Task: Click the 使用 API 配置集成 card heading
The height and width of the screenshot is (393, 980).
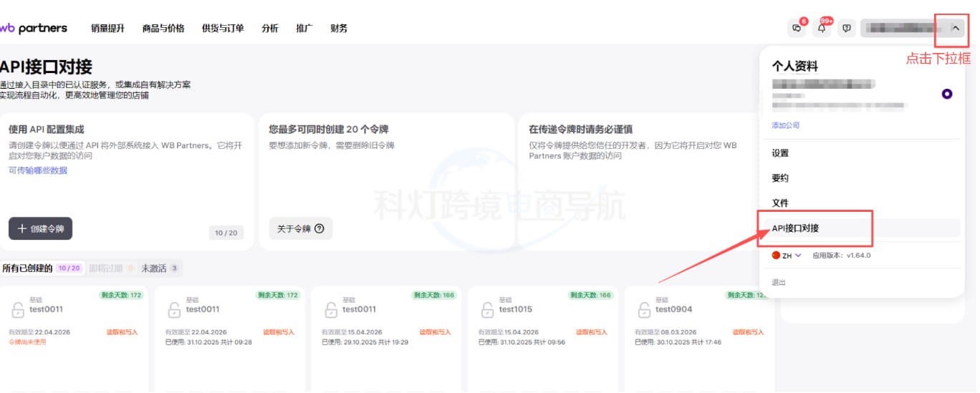Action: point(47,130)
